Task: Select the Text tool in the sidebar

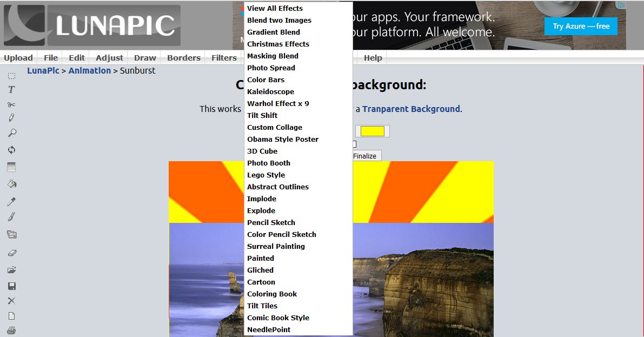Action: point(11,89)
